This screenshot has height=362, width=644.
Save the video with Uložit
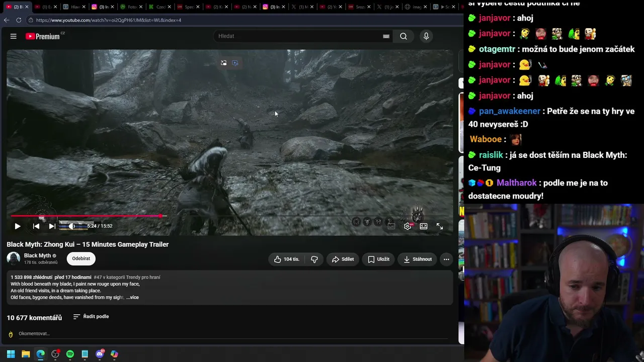(378, 259)
